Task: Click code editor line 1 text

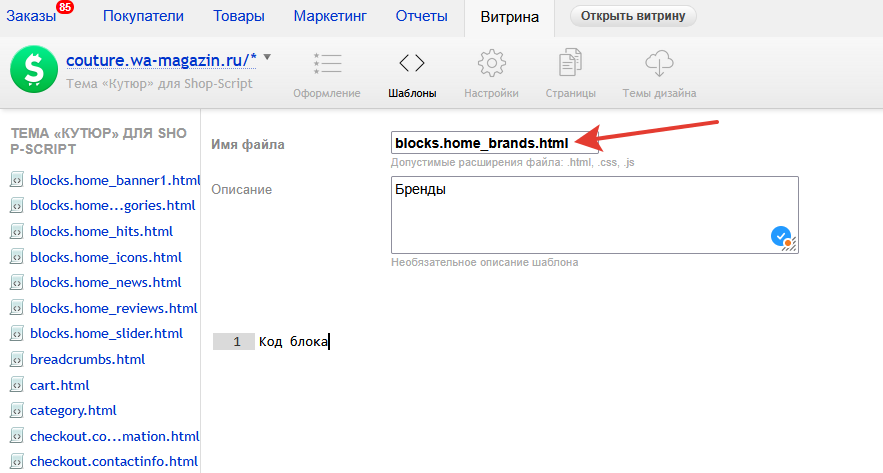Action: [x=293, y=342]
